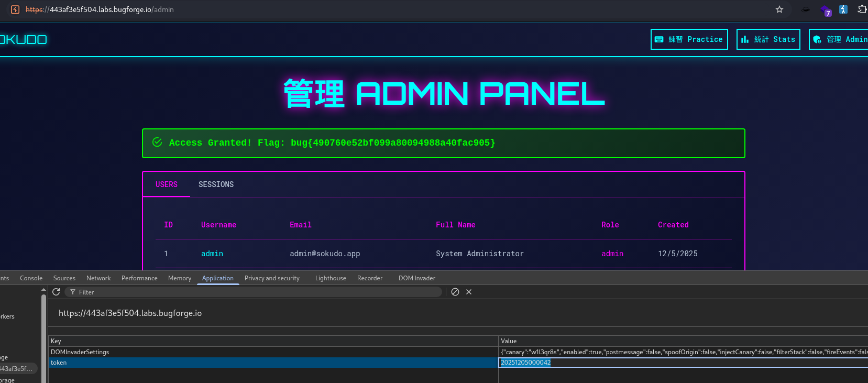Open the Stats page
The image size is (868, 383).
768,39
